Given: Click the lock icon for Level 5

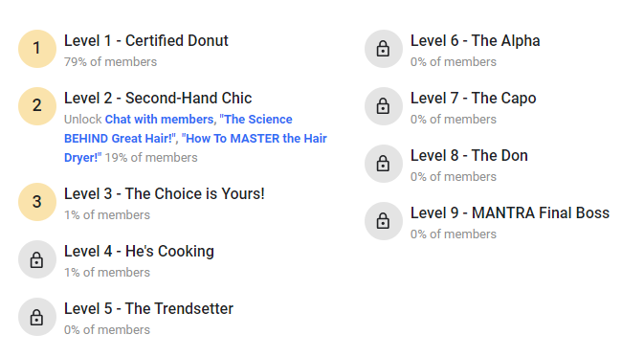Looking at the screenshot, I should click(37, 317).
